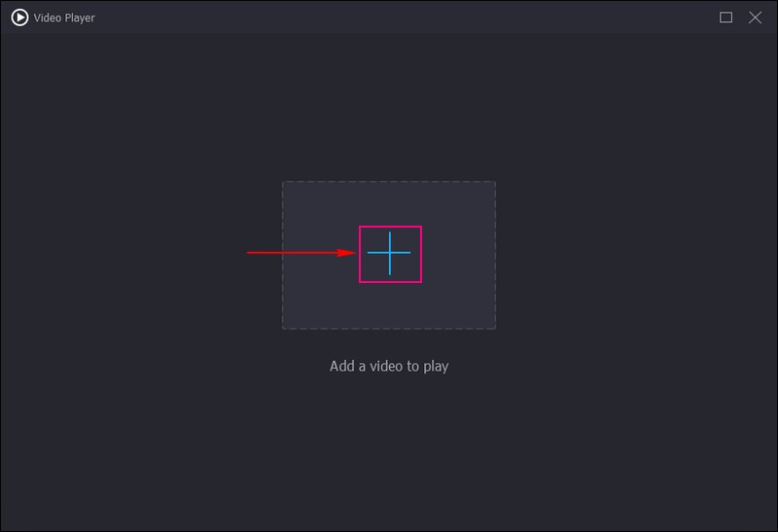
Task: Maximize the Video Player window
Action: [x=725, y=18]
